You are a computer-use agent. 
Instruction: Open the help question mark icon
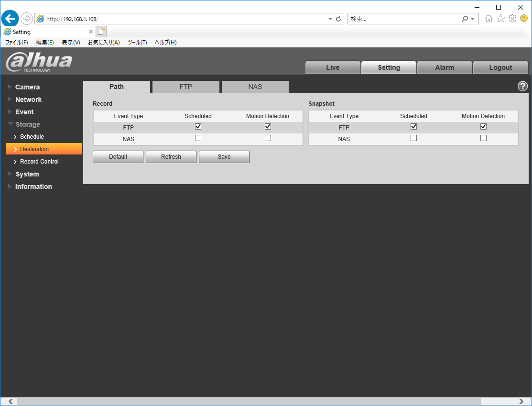pos(522,86)
